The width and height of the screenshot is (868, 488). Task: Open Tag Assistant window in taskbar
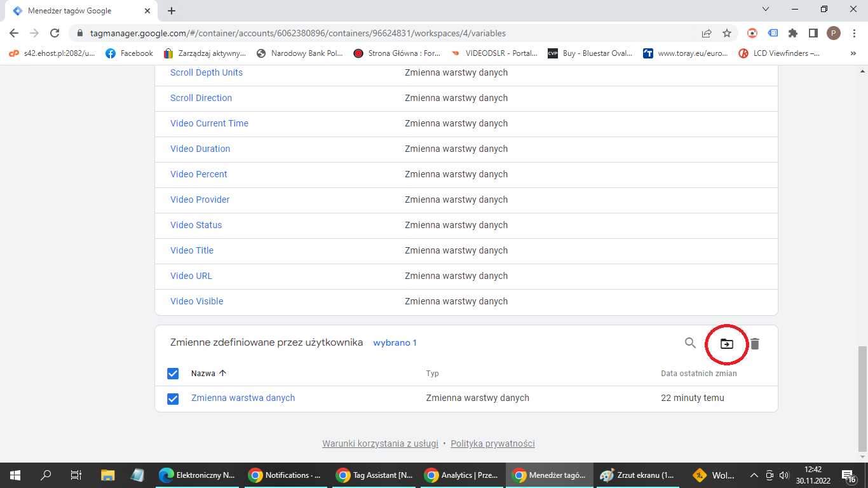point(375,475)
